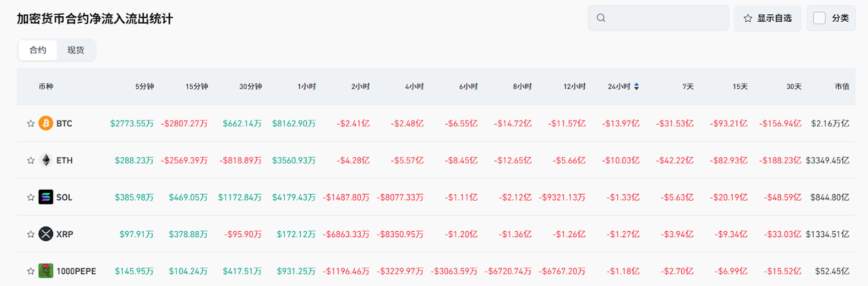Sort by the 7天 column header
The width and height of the screenshot is (868, 286).
(x=688, y=87)
